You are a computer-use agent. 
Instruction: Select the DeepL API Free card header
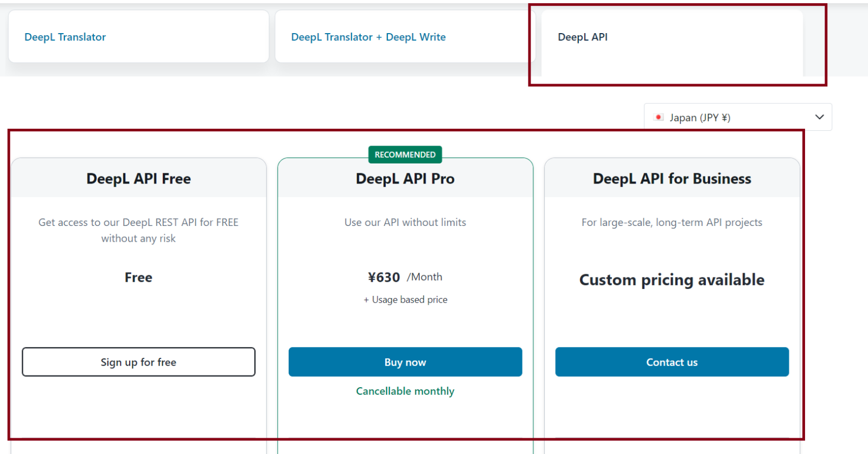(x=138, y=178)
